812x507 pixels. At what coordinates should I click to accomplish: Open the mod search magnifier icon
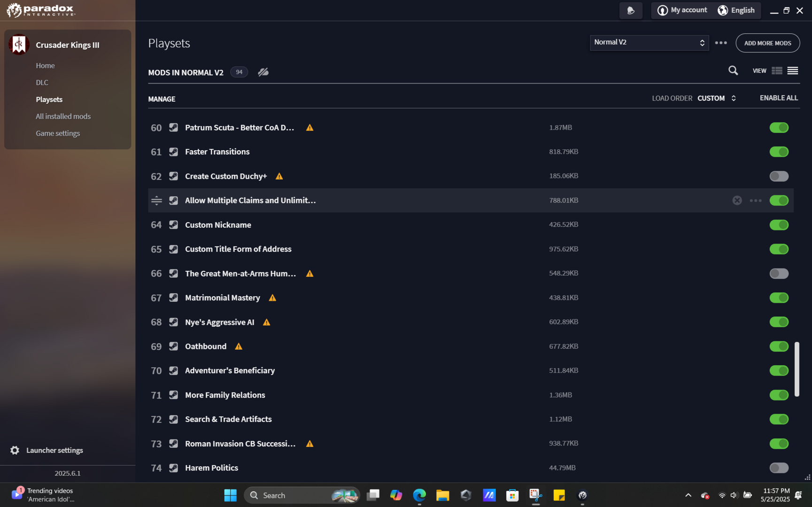click(x=733, y=70)
